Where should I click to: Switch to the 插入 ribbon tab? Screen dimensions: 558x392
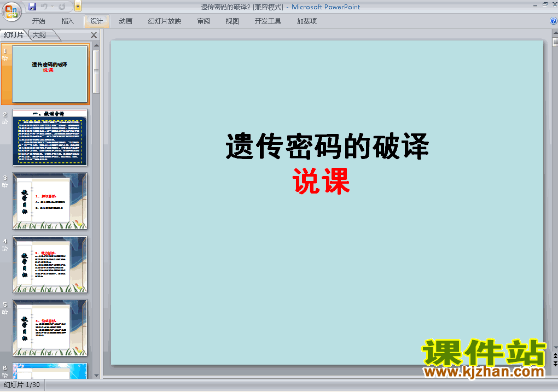[67, 21]
